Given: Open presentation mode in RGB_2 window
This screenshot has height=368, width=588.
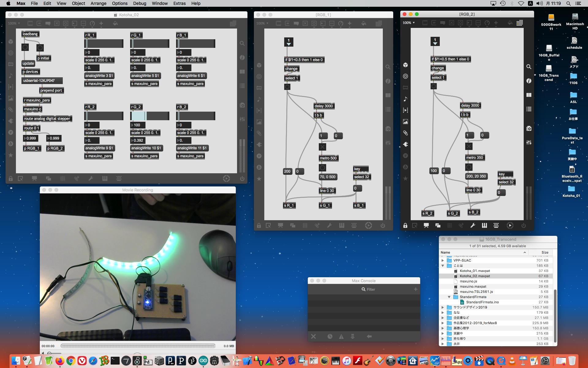Looking at the screenshot, I should pos(426,225).
